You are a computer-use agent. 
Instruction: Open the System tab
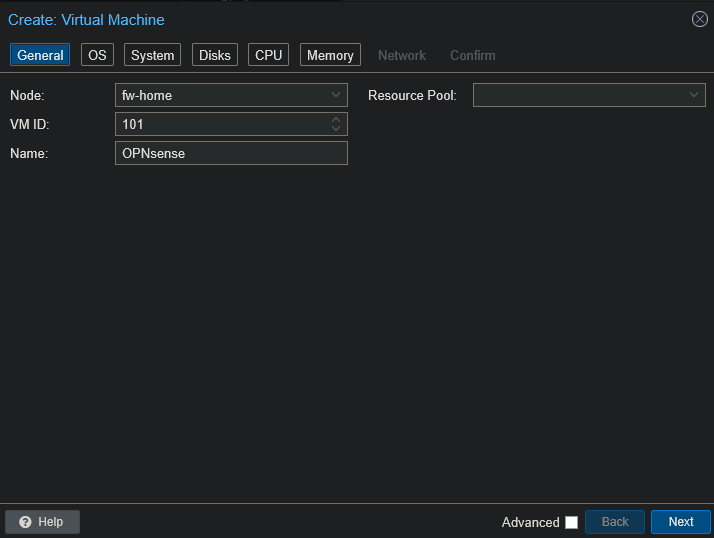[152, 55]
